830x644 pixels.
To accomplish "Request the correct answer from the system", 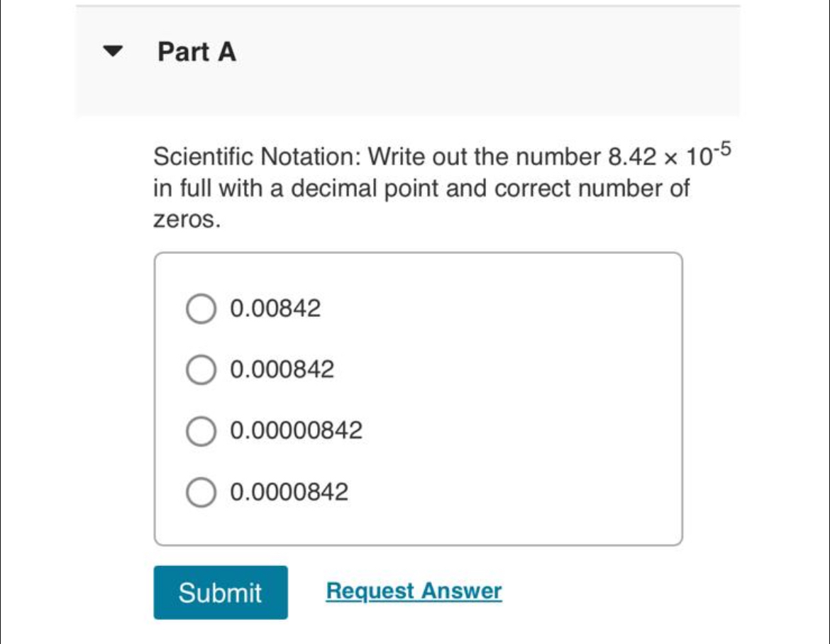I will (x=413, y=590).
